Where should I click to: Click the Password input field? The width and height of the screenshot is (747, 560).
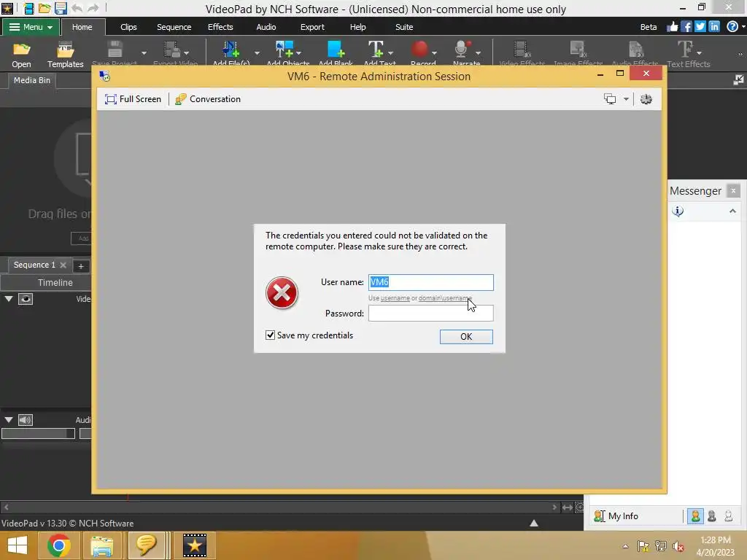click(x=430, y=314)
